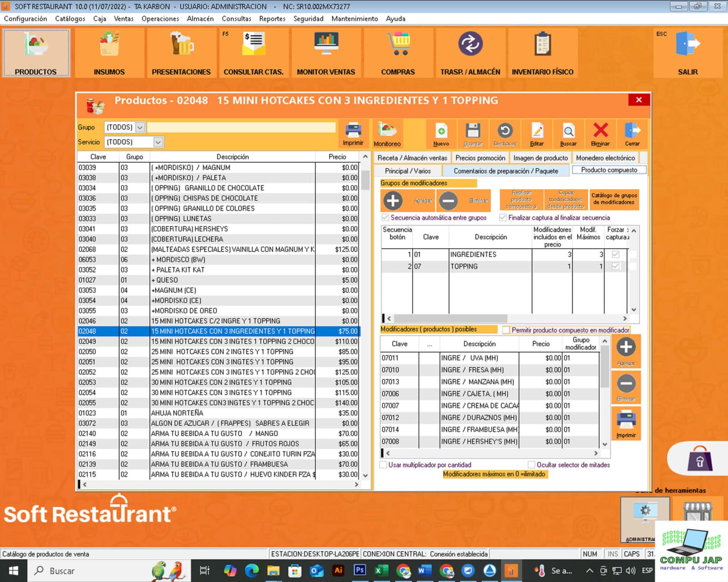728x582 pixels.
Task: Open the Configuración menu
Action: (25, 19)
